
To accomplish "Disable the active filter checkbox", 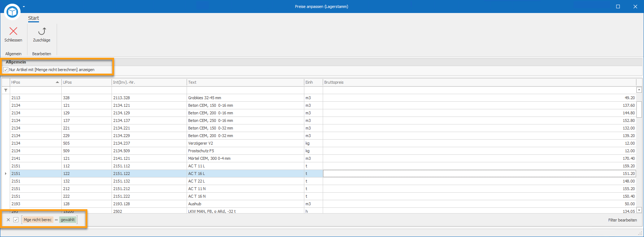I will tap(16, 220).
